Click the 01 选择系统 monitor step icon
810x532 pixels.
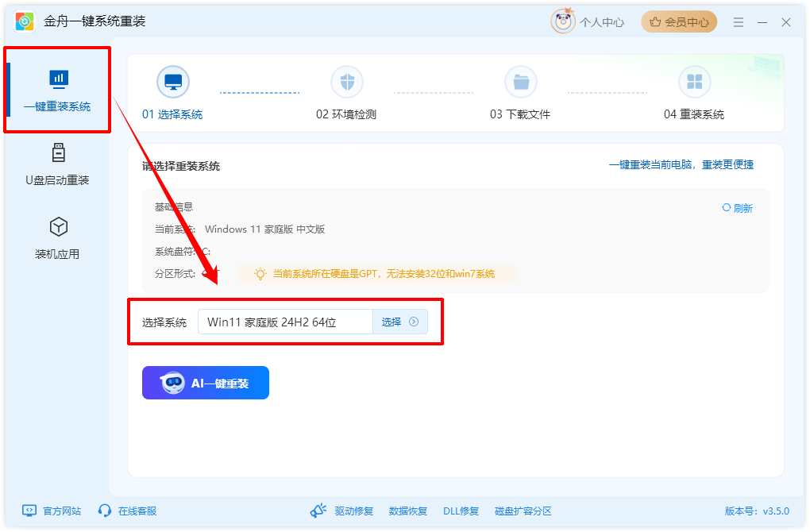point(173,82)
